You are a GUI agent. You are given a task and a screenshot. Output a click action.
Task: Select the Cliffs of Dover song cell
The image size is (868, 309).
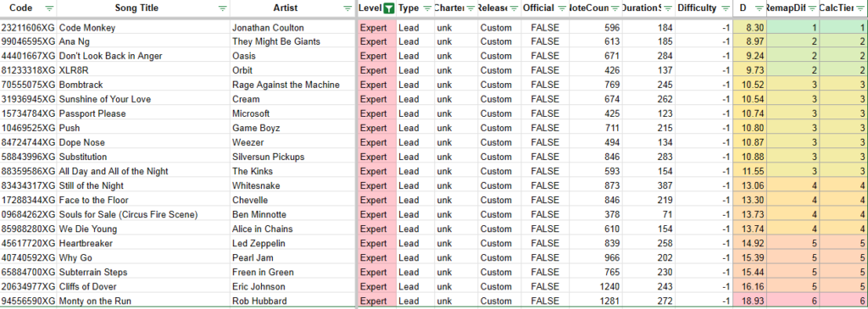(143, 286)
